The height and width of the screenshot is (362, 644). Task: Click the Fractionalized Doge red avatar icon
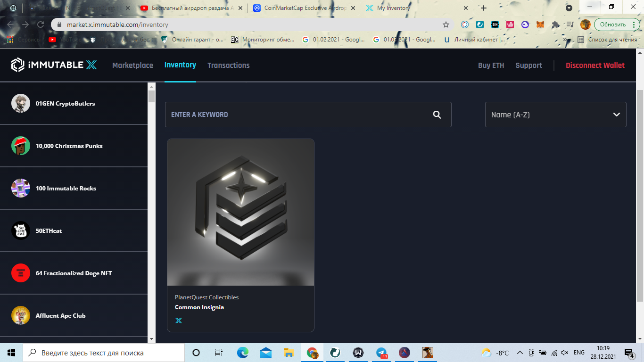click(21, 273)
